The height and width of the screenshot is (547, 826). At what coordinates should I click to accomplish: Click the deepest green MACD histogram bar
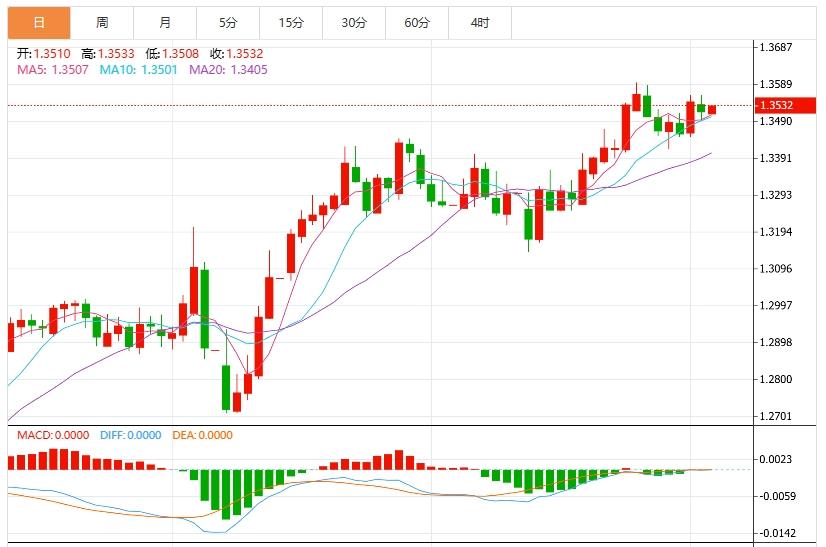pyautogui.click(x=226, y=494)
